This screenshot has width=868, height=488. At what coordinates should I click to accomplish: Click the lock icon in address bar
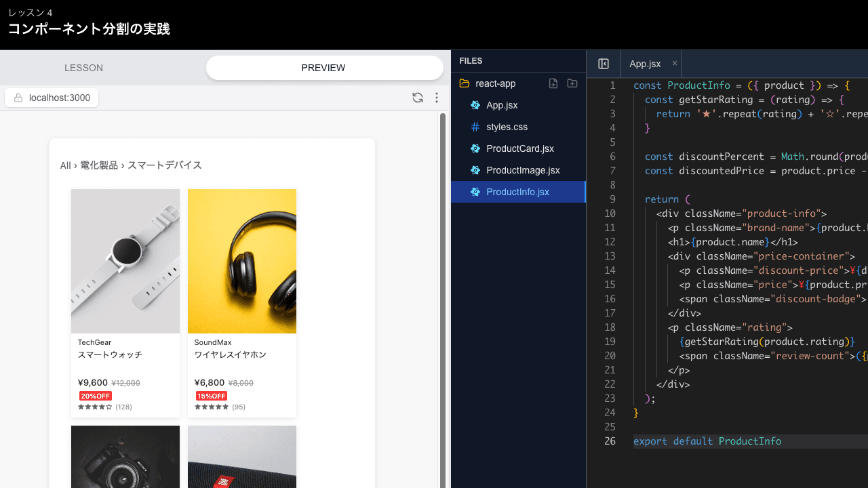click(18, 98)
